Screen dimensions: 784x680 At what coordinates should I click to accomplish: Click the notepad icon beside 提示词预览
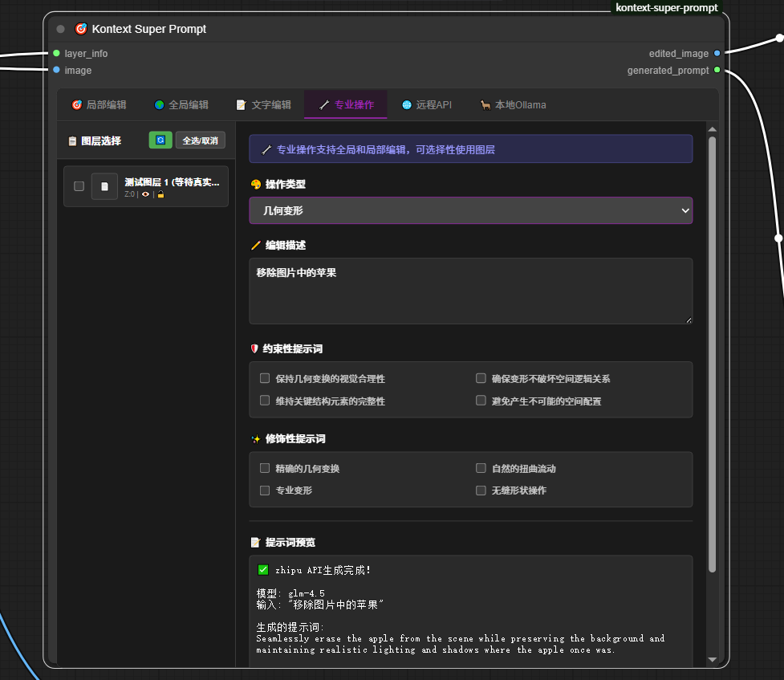tap(256, 543)
